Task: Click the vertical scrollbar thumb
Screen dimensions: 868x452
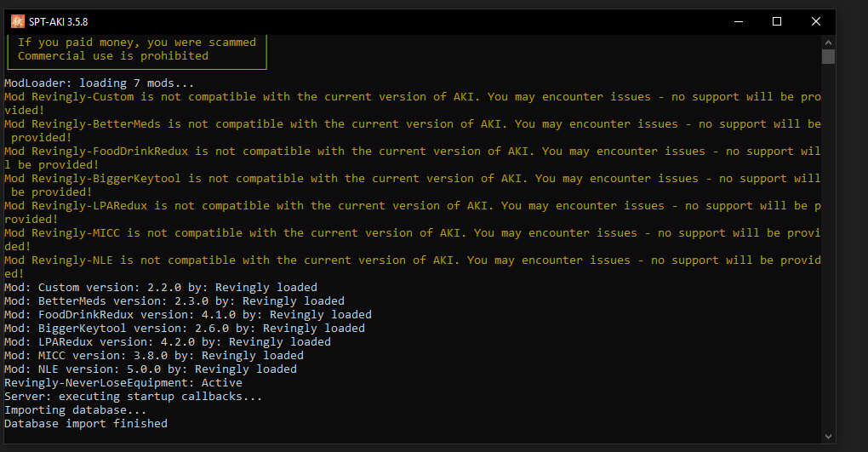Action: [x=828, y=56]
